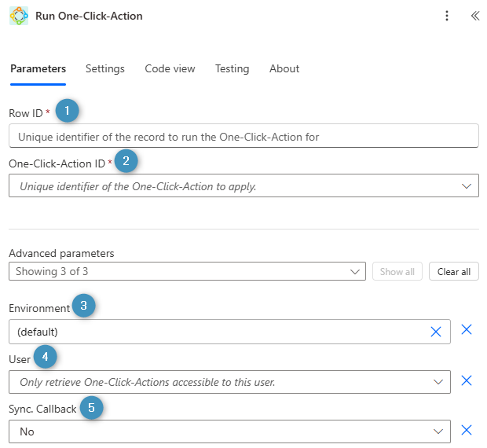Click the Run One-Click-Action connector icon
487x448 pixels.
[19, 16]
